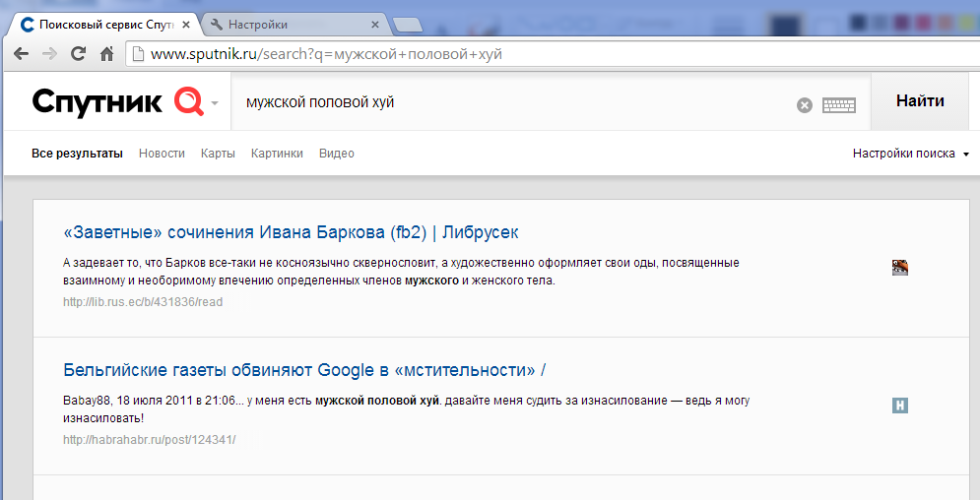This screenshot has width=980, height=500.
Task: Click the page icon in the address bar
Action: (138, 54)
